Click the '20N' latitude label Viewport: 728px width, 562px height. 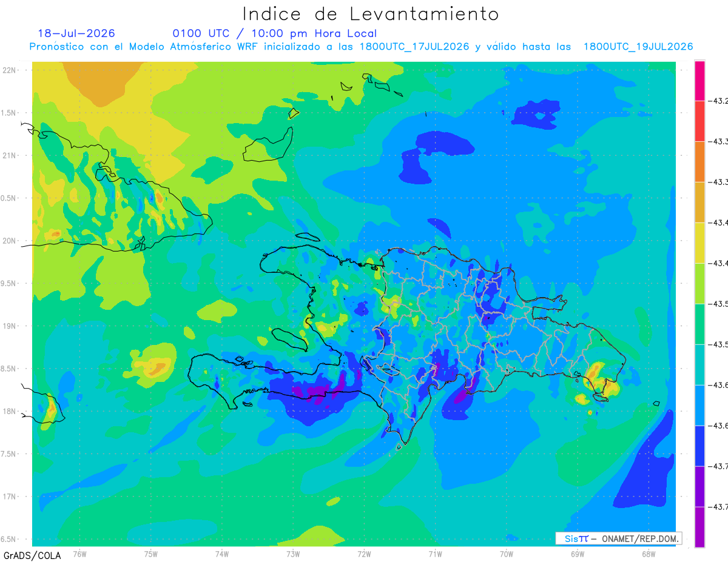[x=10, y=241]
